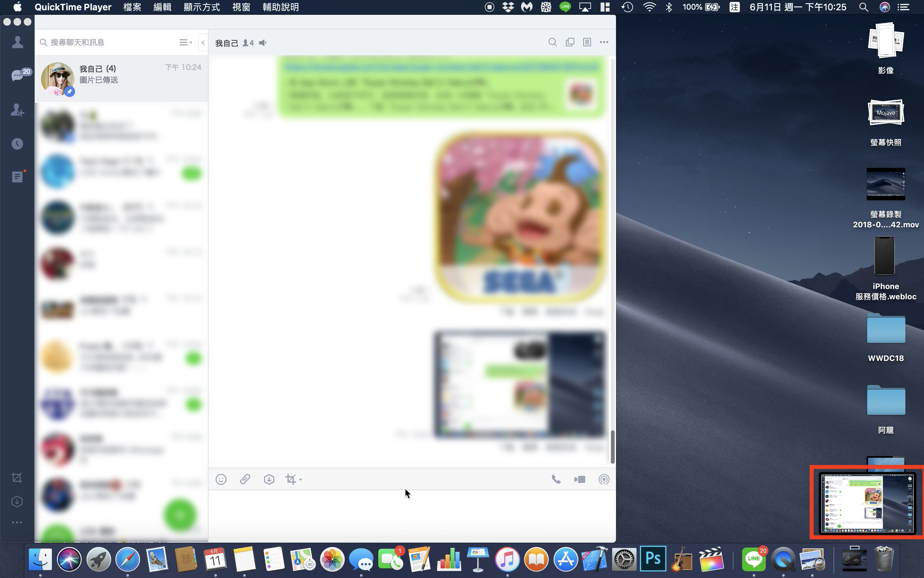The width and height of the screenshot is (924, 578).
Task: Click the screen capture crop tool in the chat toolbar
Action: point(291,479)
